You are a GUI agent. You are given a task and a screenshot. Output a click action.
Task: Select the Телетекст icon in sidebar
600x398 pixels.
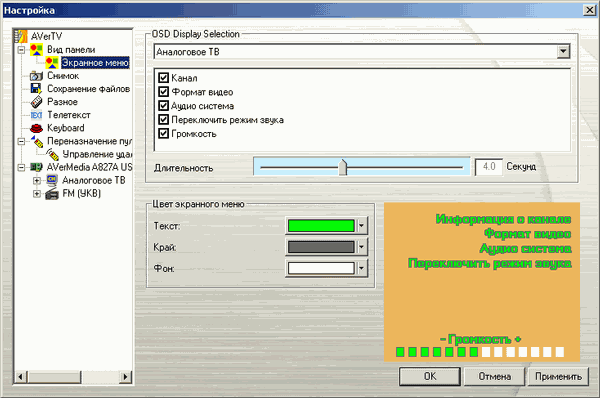36,115
